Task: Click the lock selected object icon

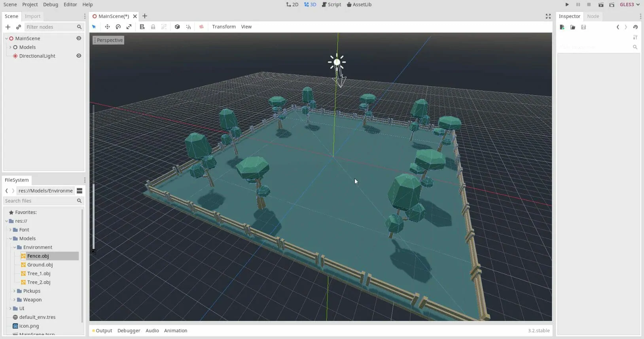Action: tap(153, 27)
